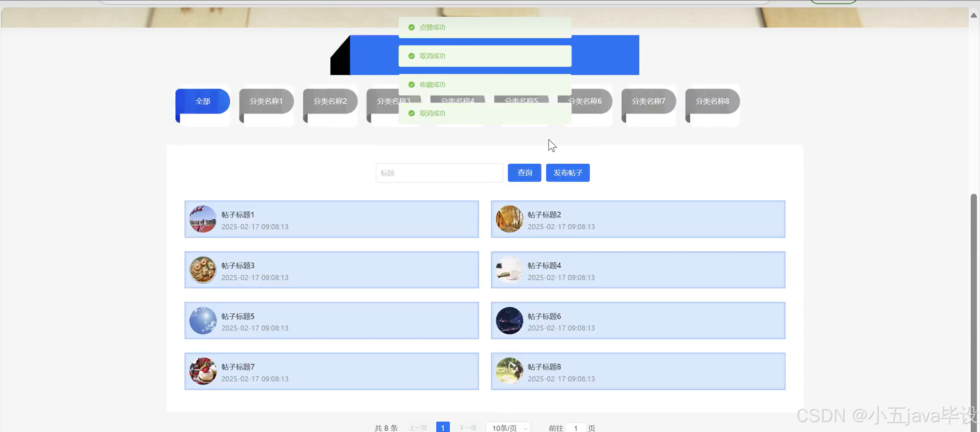Image resolution: width=980 pixels, height=432 pixels.
Task: Switch to 分类名称1 category tab
Action: (266, 101)
